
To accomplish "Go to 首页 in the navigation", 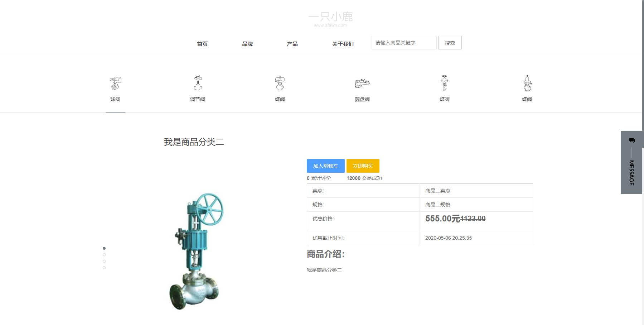I will (x=202, y=44).
